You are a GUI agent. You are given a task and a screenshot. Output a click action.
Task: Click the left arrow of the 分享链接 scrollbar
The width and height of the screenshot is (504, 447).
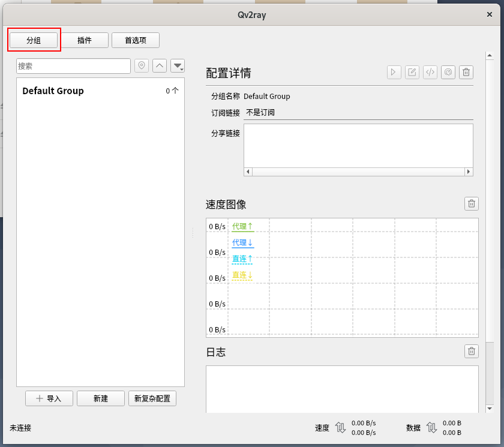coord(248,172)
